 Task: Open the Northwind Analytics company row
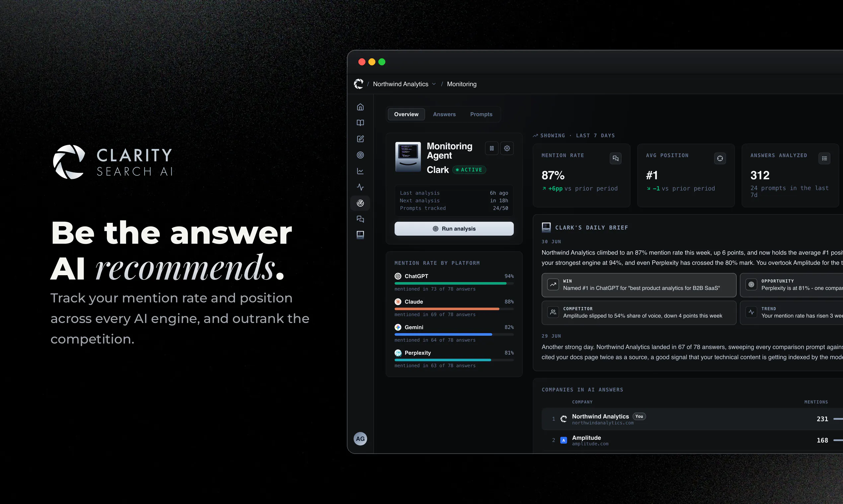(692, 419)
